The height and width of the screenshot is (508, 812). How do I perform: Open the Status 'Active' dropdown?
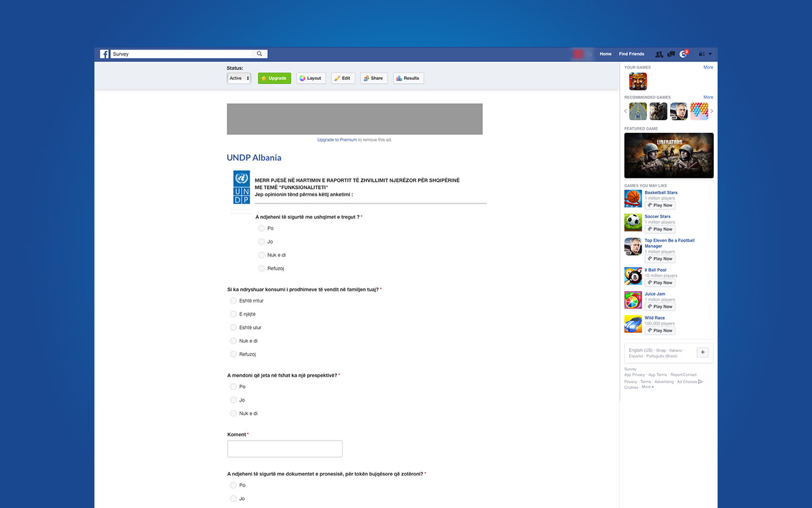(x=239, y=79)
